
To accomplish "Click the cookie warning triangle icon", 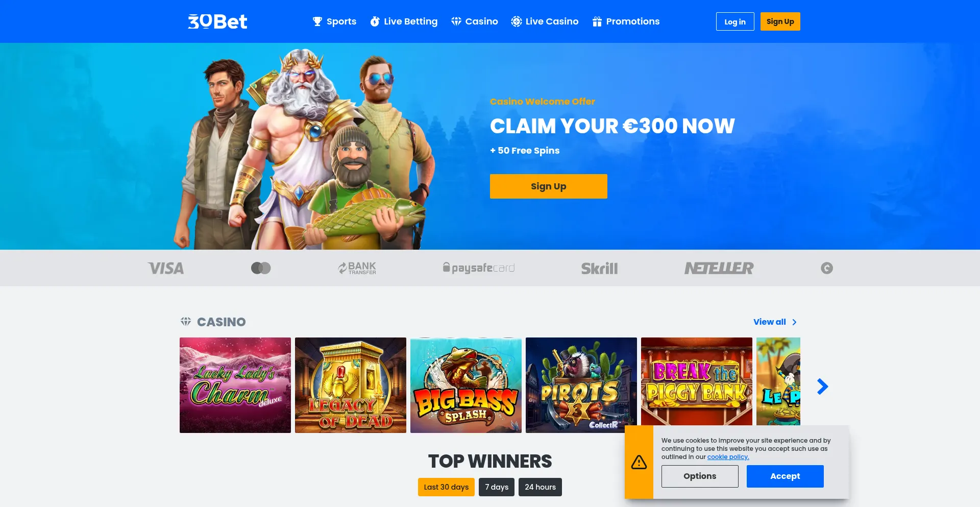I will click(639, 462).
